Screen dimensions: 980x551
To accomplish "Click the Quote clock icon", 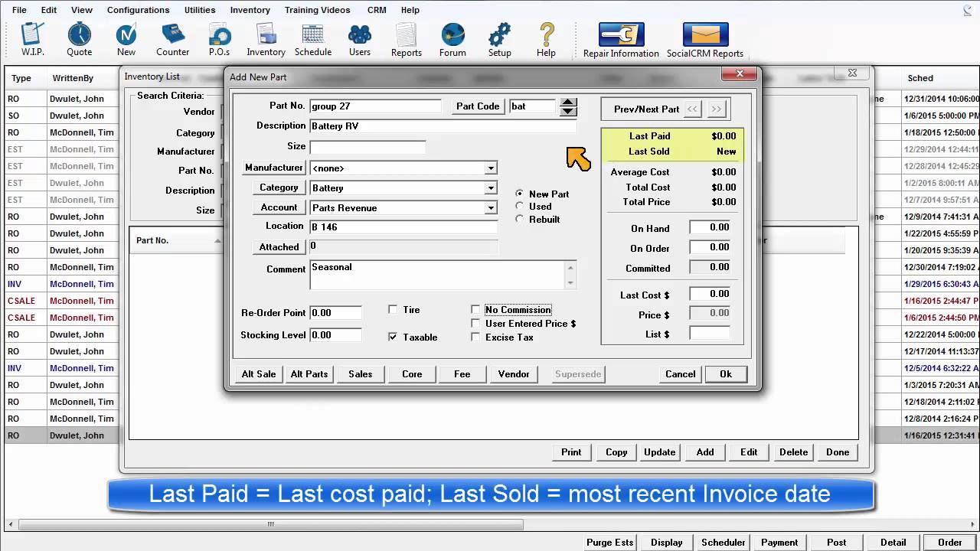I will tap(79, 37).
